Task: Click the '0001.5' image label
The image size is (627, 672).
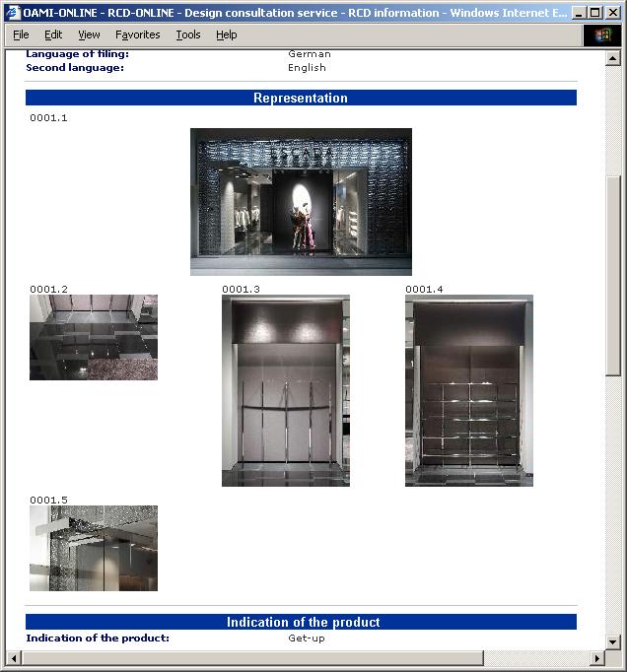Action: (x=48, y=501)
